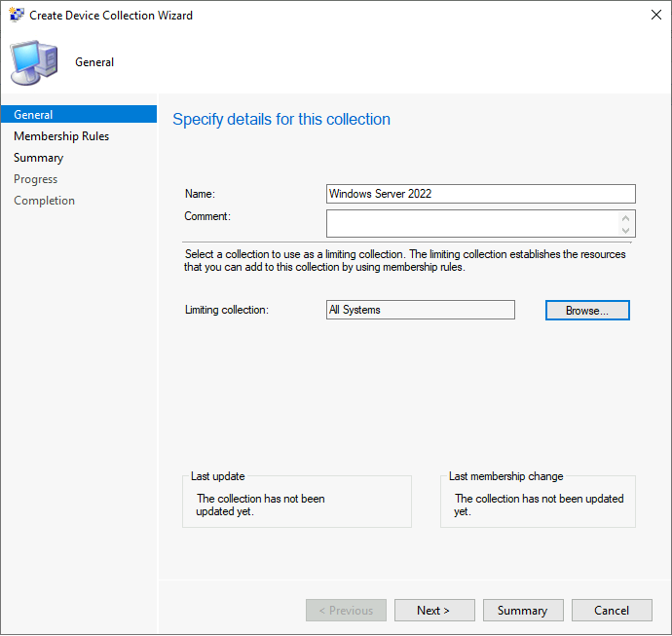
Task: Proceed with the Next button
Action: pyautogui.click(x=434, y=611)
